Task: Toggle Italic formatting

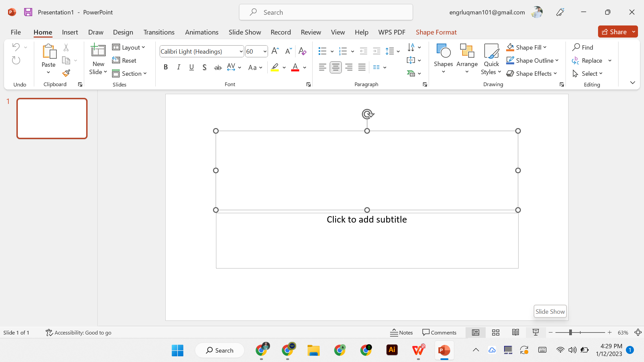Action: tap(179, 67)
